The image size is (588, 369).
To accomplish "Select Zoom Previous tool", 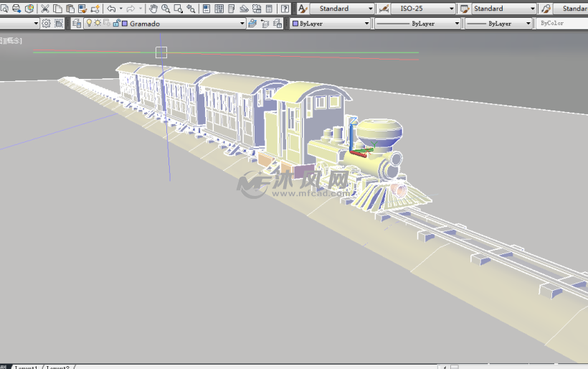I will pyautogui.click(x=191, y=9).
